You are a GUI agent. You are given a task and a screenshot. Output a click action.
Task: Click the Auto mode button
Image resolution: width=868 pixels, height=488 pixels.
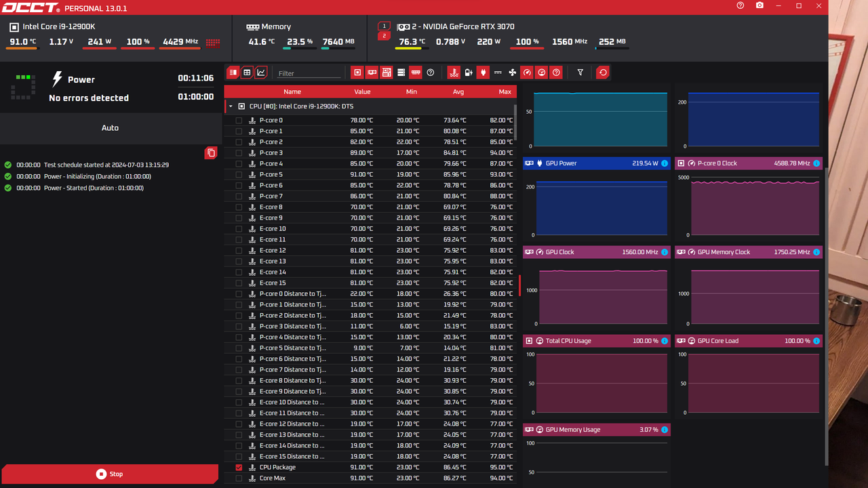point(110,128)
